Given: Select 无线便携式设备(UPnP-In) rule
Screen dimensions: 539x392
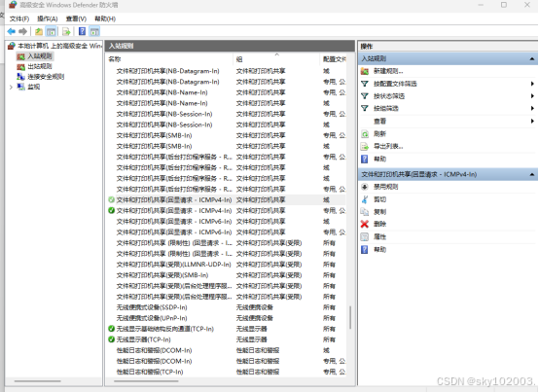Looking at the screenshot, I should 226,318.
